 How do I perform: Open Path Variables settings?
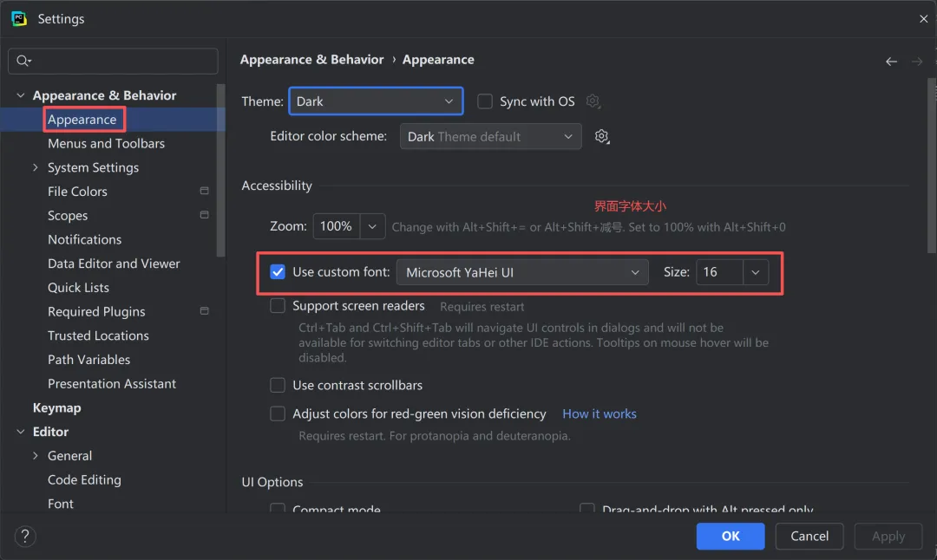[88, 360]
